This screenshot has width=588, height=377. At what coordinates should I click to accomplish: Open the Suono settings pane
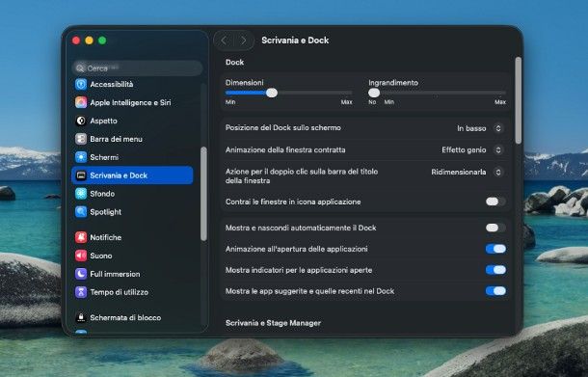click(132, 256)
